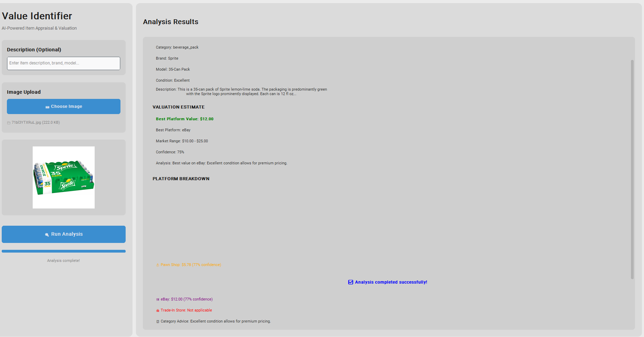Click the Sprite description paragraph text
The image size is (644, 337).
click(x=241, y=92)
